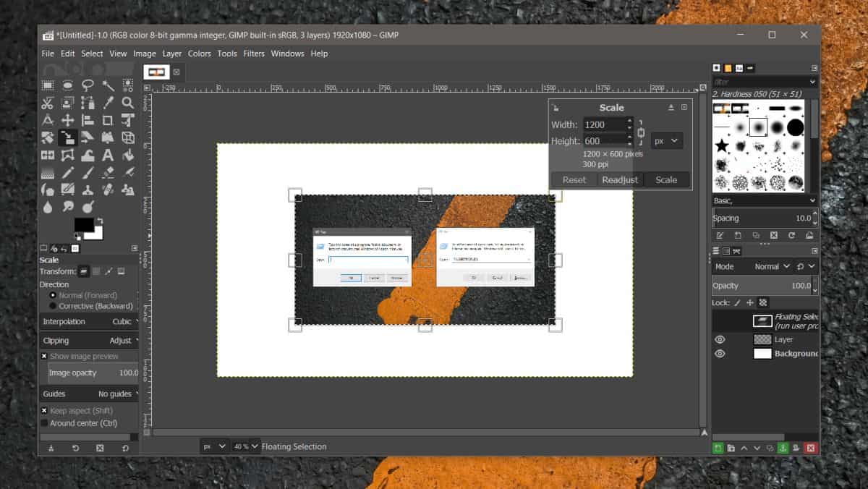
Task: Toggle Show image preview checkbox
Action: coord(44,356)
